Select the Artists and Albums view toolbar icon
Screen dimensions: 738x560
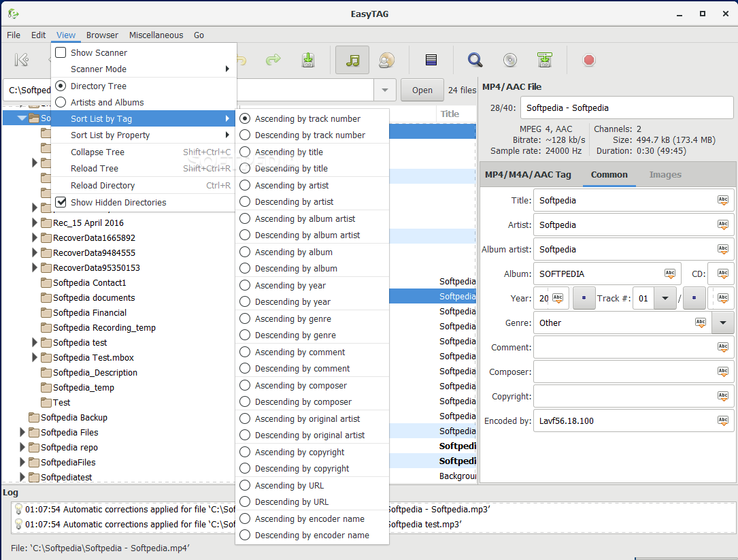point(386,60)
